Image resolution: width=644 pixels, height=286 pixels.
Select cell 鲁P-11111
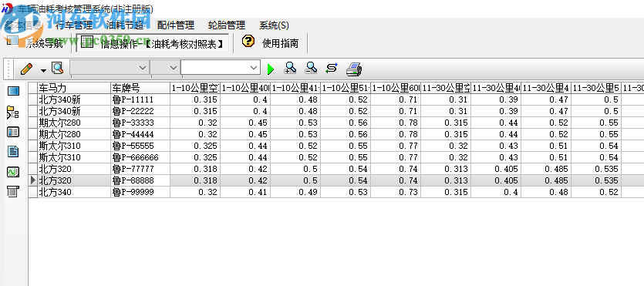tap(140, 99)
